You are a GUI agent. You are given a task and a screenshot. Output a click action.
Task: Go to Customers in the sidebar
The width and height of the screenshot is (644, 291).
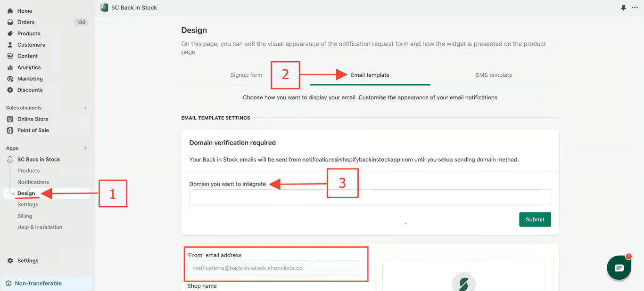31,45
